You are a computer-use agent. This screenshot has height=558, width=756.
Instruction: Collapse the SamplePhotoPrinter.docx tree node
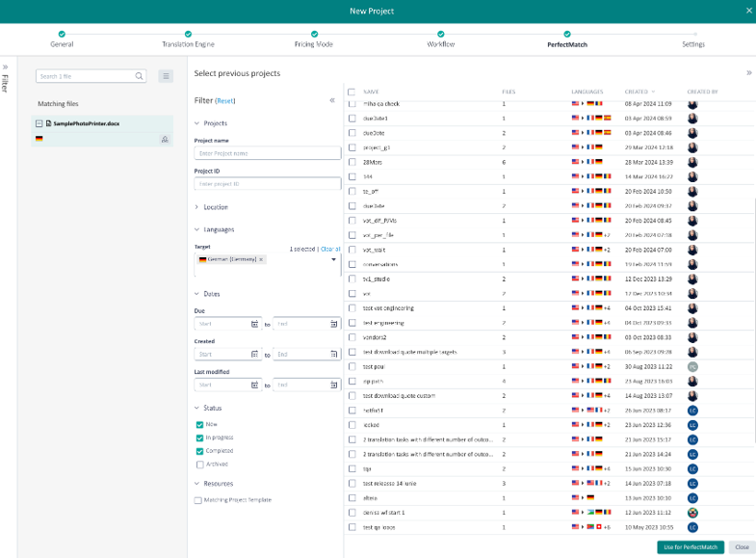[x=39, y=123]
